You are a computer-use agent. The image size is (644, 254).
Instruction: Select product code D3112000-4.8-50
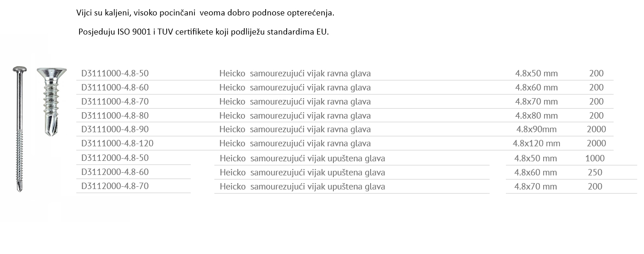click(x=115, y=158)
